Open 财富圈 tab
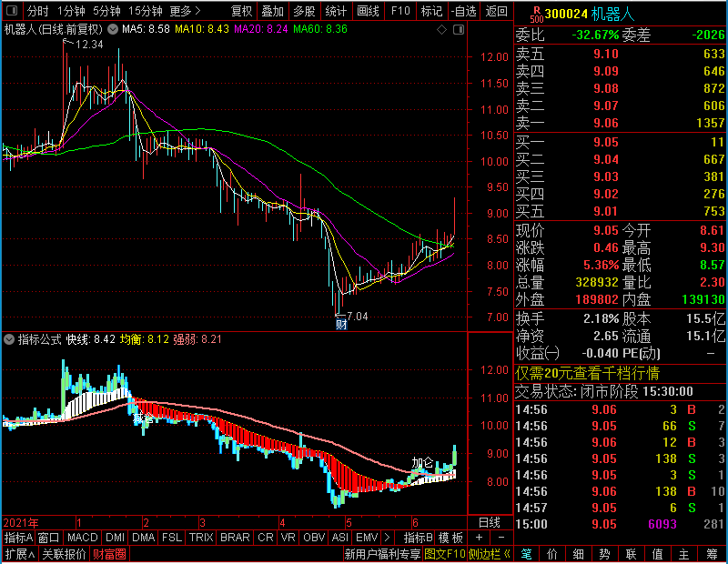The width and height of the screenshot is (728, 564). click(109, 554)
